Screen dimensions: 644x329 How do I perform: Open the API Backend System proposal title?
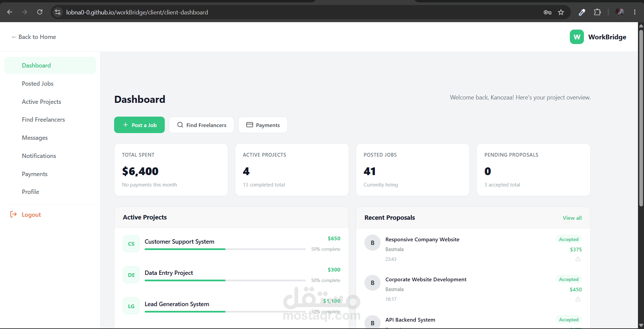click(x=410, y=320)
